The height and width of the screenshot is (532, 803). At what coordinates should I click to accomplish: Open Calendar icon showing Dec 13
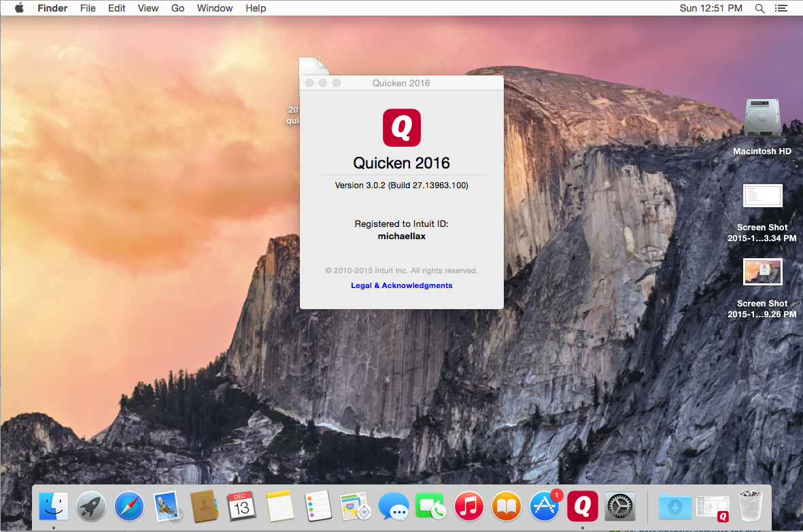pos(242,506)
